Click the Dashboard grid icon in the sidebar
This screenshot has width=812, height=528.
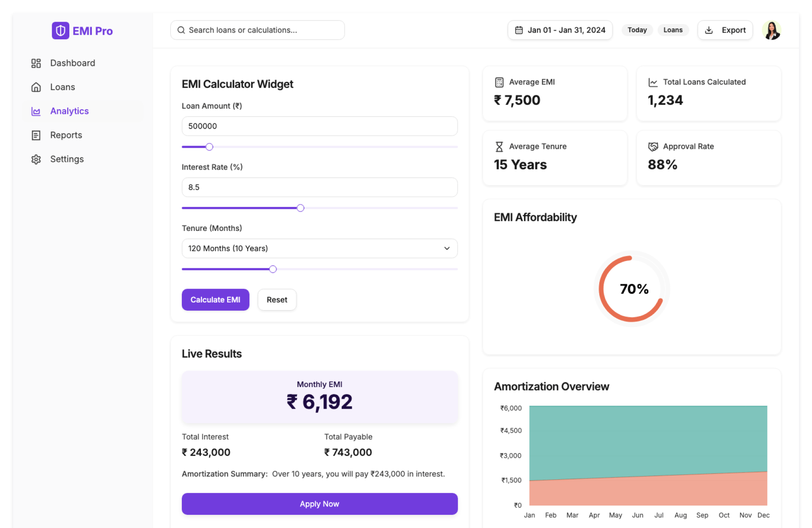coord(36,63)
